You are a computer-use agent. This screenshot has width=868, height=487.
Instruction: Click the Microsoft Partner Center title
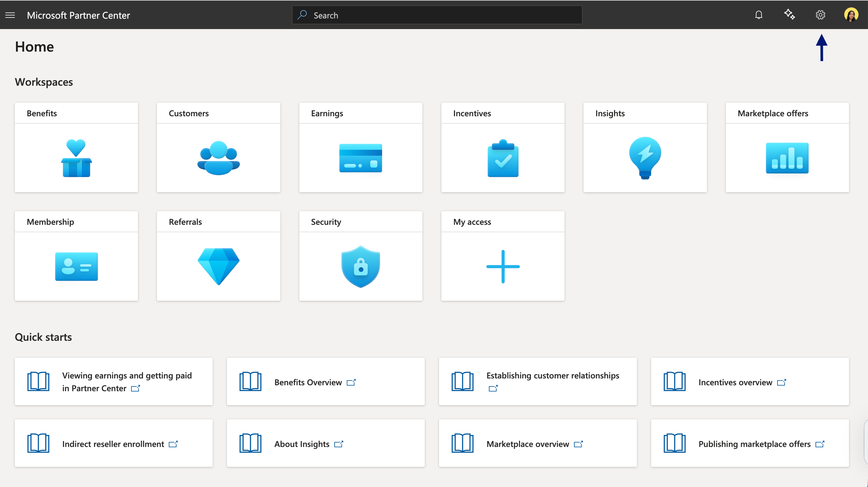pos(78,15)
